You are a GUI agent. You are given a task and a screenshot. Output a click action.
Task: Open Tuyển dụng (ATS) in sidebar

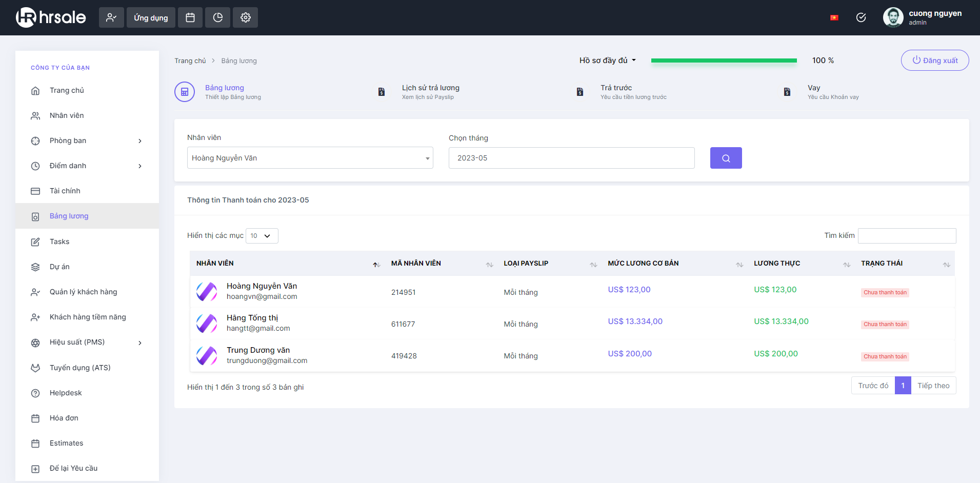(87, 368)
